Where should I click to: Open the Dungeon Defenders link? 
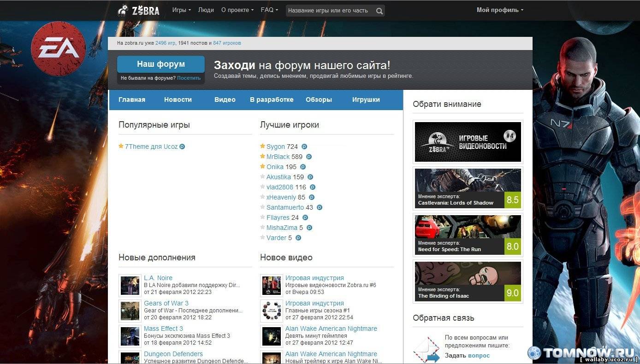point(173,354)
